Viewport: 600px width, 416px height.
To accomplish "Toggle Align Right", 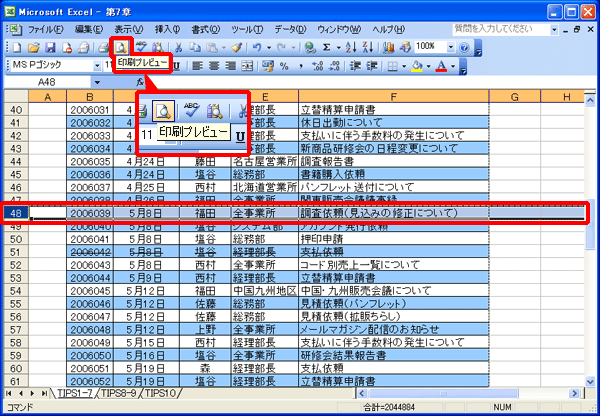I will pyautogui.click(x=230, y=66).
